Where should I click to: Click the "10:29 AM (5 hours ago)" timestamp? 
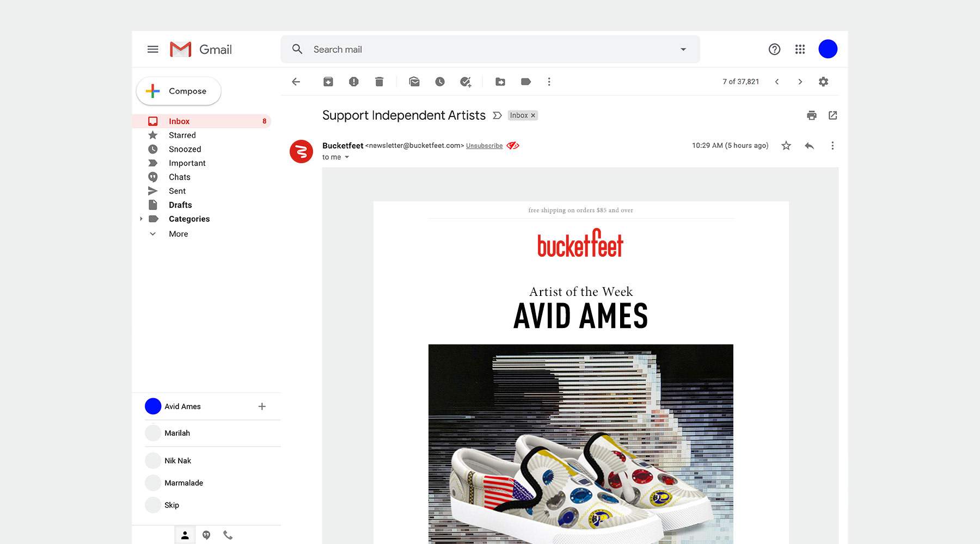tap(730, 145)
